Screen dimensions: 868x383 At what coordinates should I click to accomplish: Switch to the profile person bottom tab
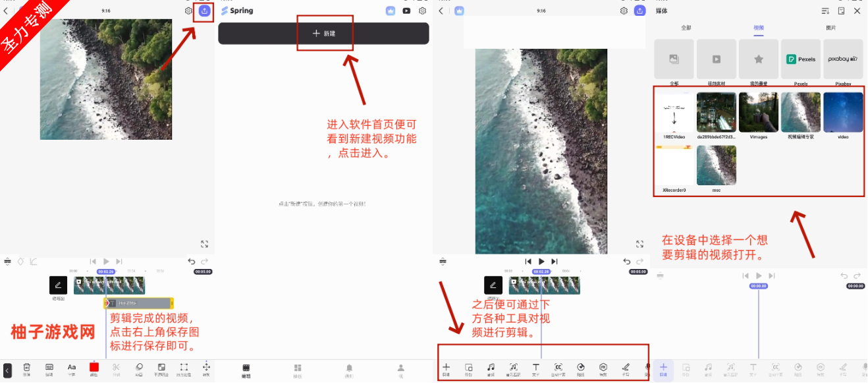(x=400, y=370)
